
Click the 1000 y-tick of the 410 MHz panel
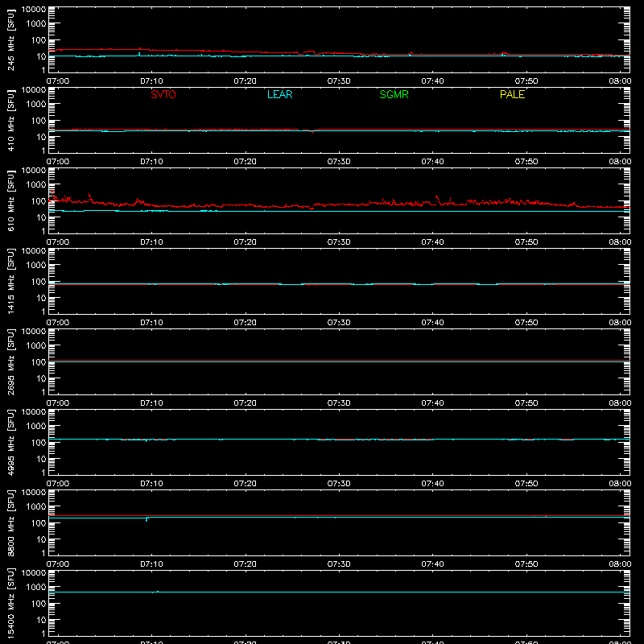pyautogui.click(x=36, y=105)
